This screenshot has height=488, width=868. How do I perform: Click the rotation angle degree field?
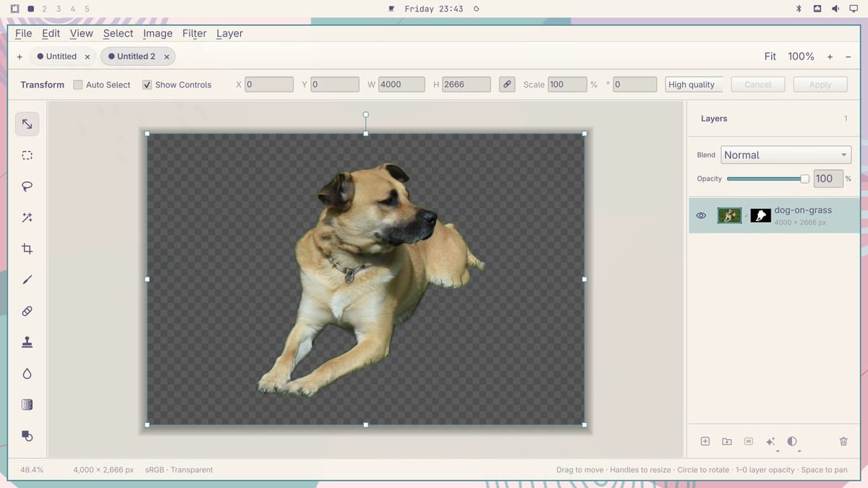[635, 85]
